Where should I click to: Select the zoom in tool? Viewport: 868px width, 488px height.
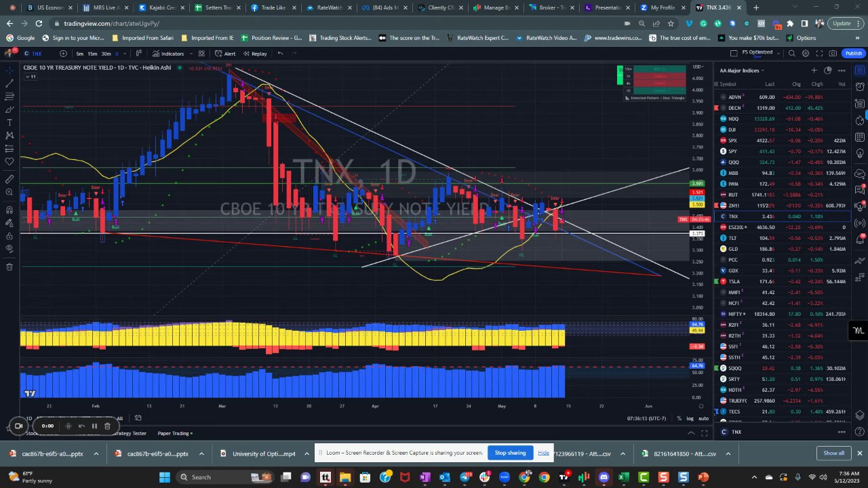(x=9, y=193)
